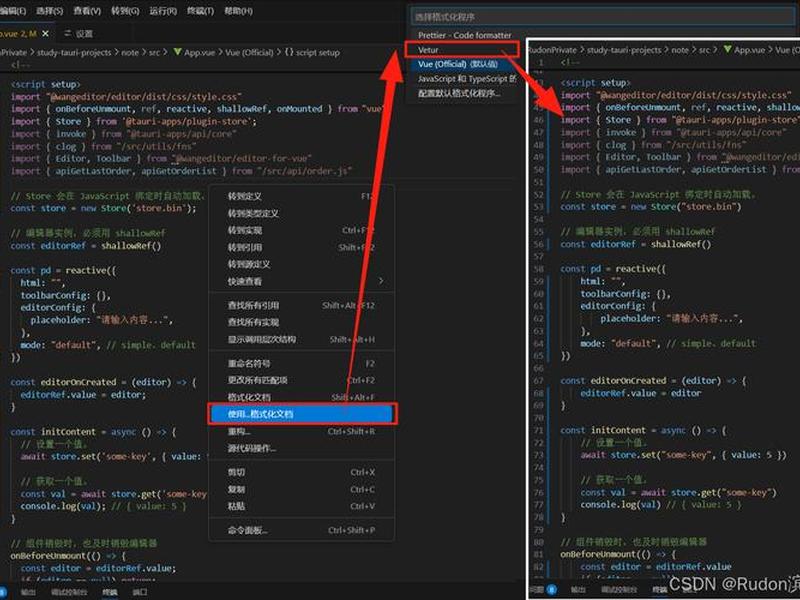The height and width of the screenshot is (600, 800).
Task: Open the 运行(R) menu
Action: (163, 11)
